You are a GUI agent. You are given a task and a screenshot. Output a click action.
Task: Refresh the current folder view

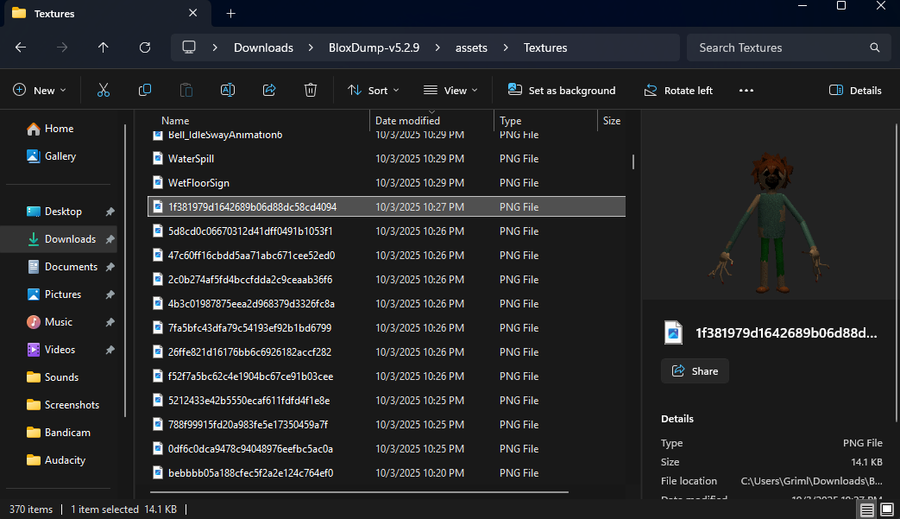145,47
